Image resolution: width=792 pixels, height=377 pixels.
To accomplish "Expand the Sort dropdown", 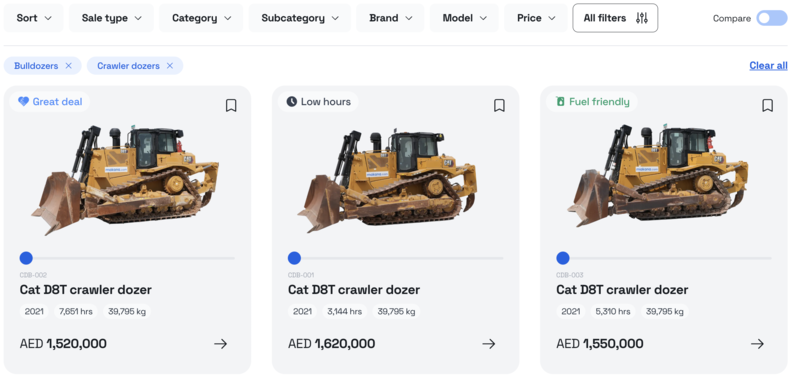I will (34, 18).
